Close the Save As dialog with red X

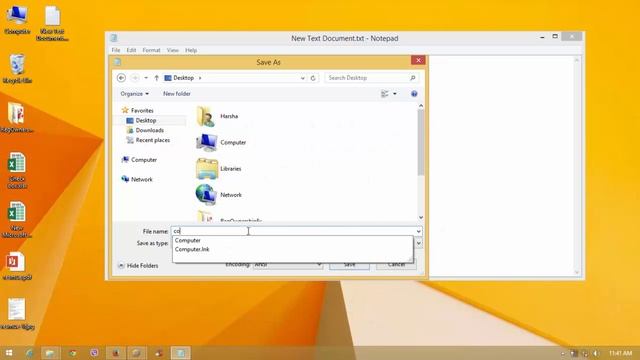418,60
